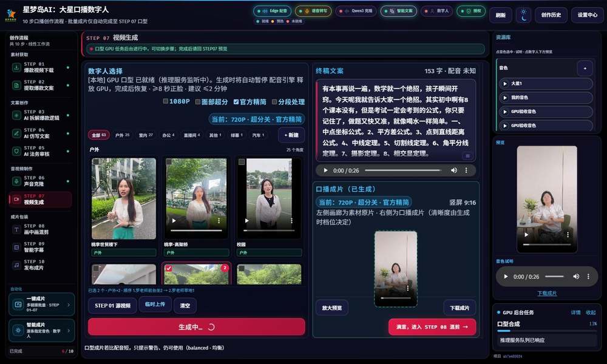
Task: Select the 桃李世贸楼下 avatar checkbox
Action: 96,162
